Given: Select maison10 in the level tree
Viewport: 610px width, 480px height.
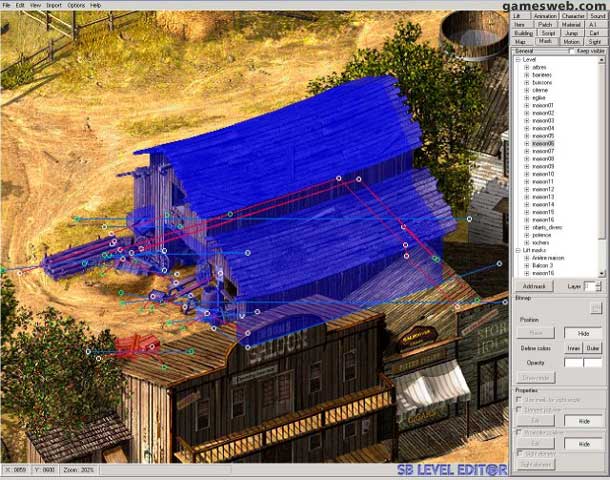Looking at the screenshot, I should [x=543, y=174].
